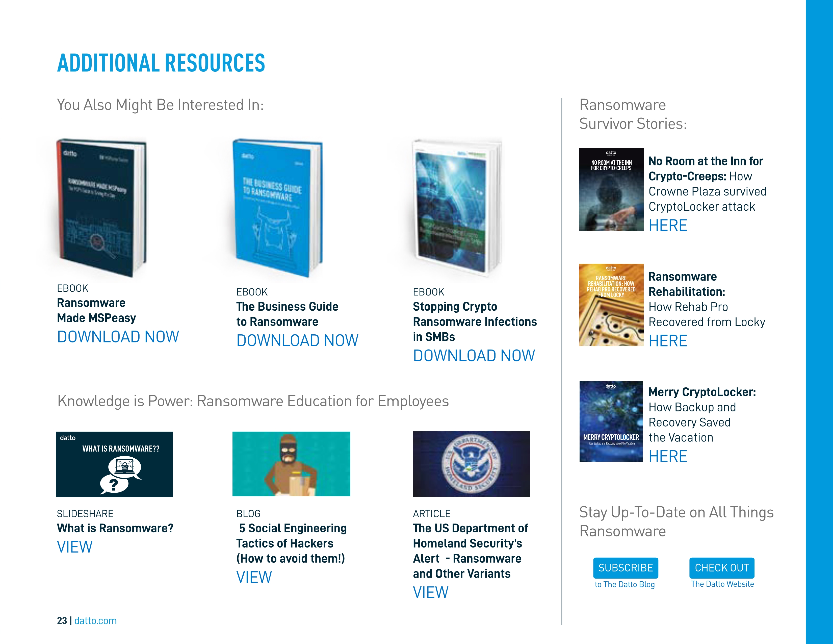Click DOWNLOAD NOW under Business Guide to Ransomware

click(297, 341)
